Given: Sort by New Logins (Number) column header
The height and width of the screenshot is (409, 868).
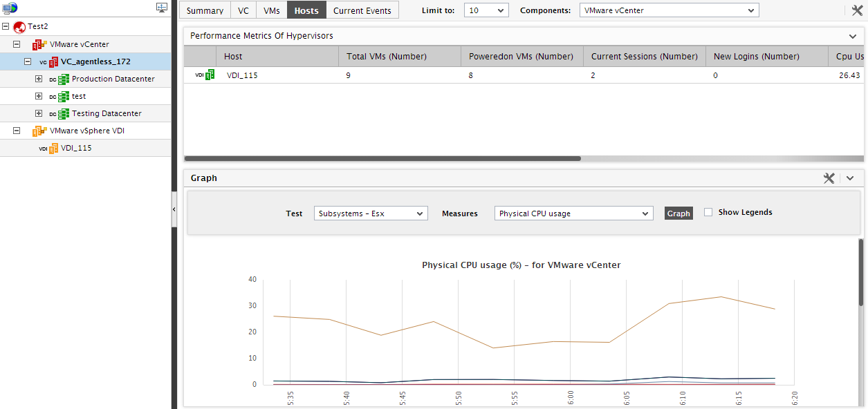Looking at the screenshot, I should coord(766,57).
